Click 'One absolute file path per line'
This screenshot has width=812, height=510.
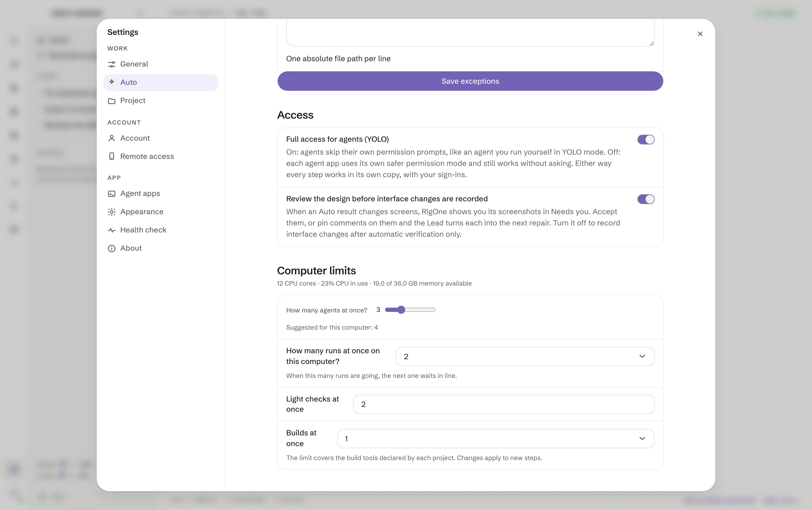338,59
